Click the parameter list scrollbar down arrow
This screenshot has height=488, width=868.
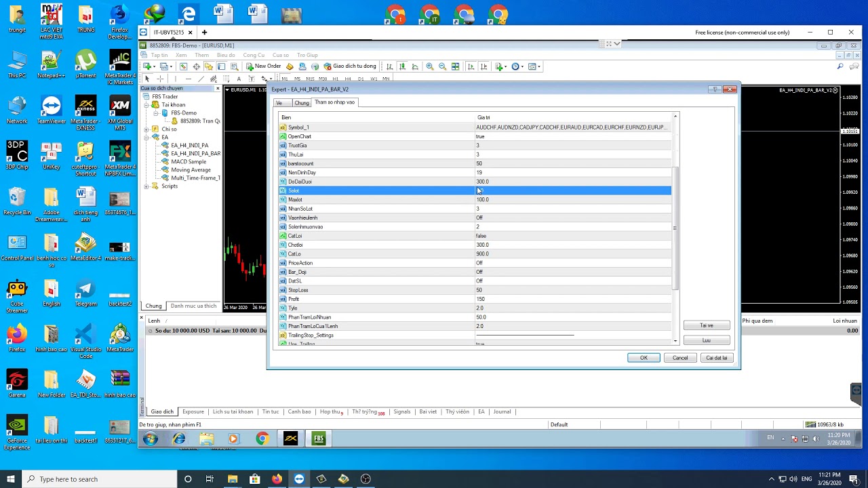[675, 341]
